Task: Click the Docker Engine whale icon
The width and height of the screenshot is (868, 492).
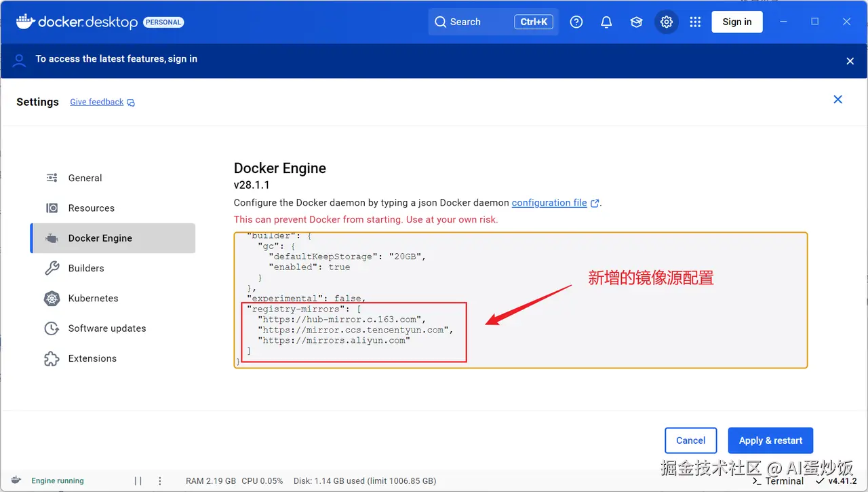Action: click(x=52, y=238)
